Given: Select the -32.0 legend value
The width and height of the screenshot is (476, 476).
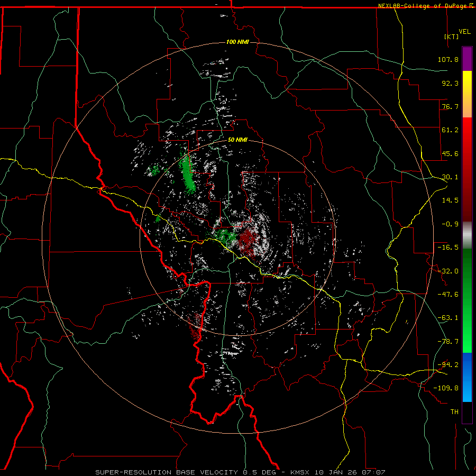Looking at the screenshot, I should [x=448, y=271].
